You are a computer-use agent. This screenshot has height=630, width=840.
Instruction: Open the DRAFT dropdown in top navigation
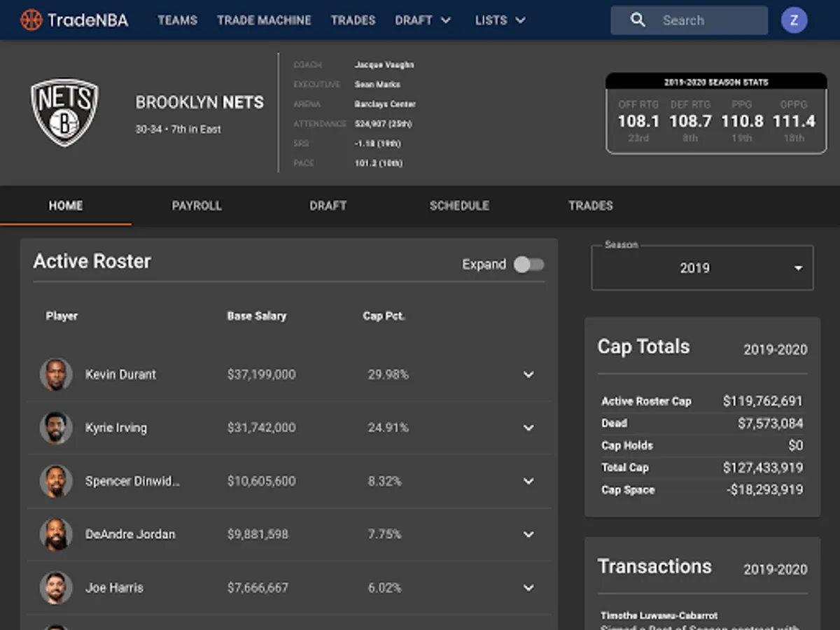point(423,20)
